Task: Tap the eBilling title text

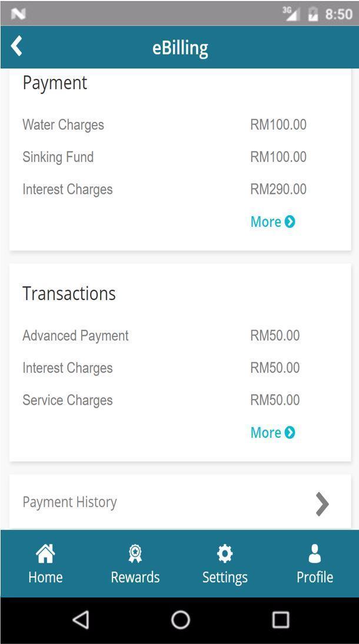Action: click(x=180, y=48)
